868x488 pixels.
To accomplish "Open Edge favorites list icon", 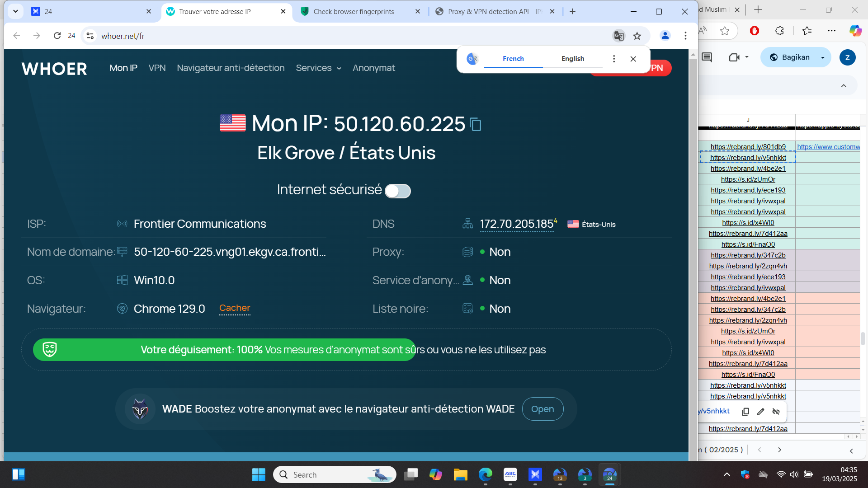I will coord(807,31).
